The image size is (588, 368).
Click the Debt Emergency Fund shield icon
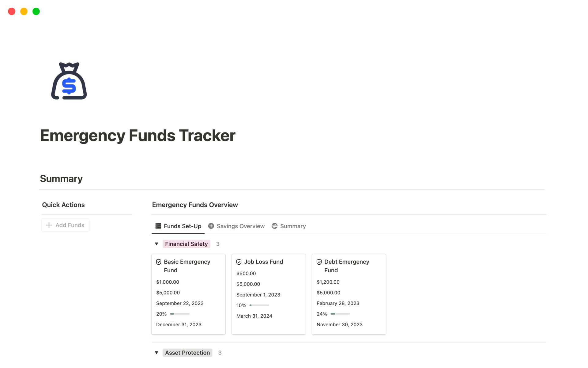pyautogui.click(x=319, y=262)
